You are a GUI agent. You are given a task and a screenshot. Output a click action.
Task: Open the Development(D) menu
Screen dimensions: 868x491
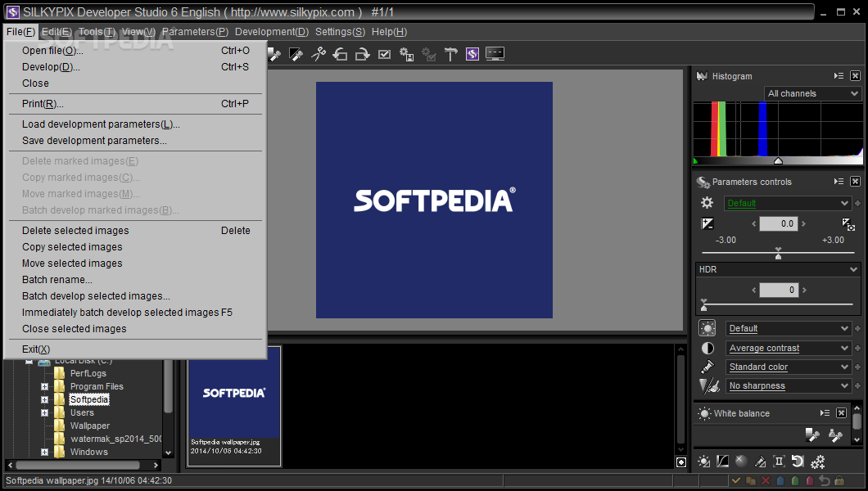(x=272, y=32)
